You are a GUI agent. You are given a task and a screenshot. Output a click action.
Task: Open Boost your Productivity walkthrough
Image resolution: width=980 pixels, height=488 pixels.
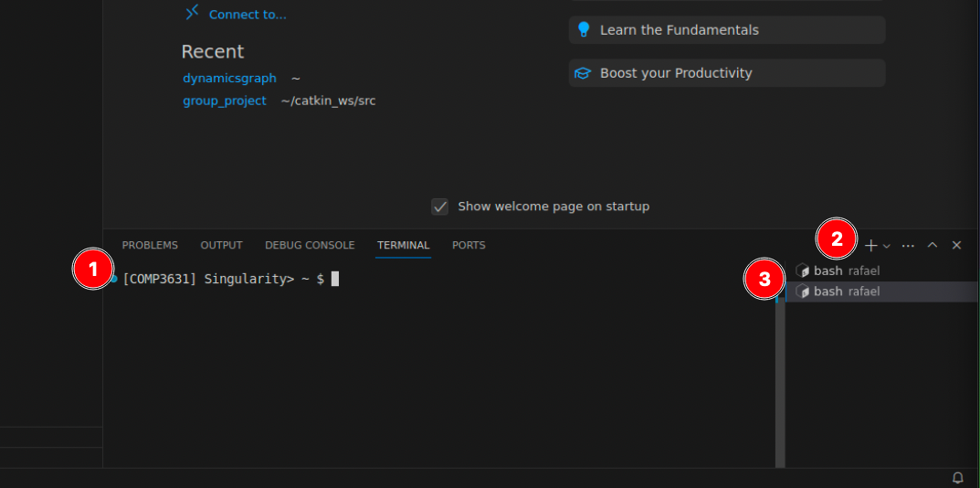click(x=727, y=73)
